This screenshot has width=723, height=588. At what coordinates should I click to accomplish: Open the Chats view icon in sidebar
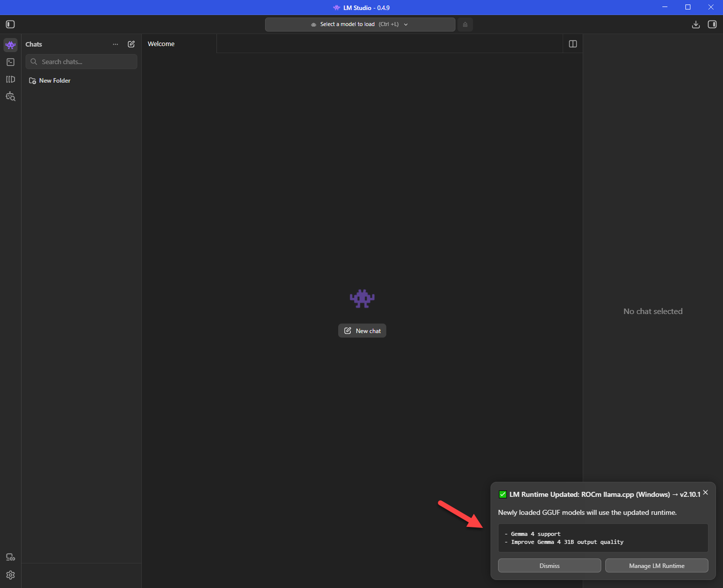click(11, 45)
